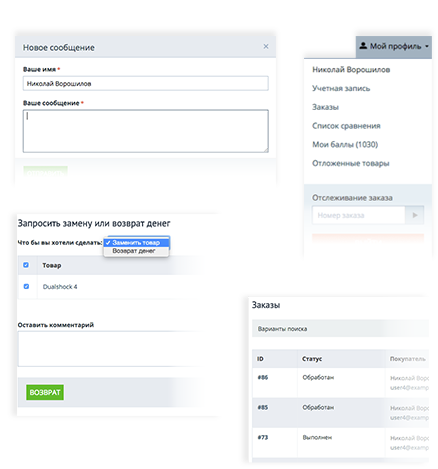Screen dimensions: 438x469
Task: Open Список сравнения menu item
Action: 346,126
